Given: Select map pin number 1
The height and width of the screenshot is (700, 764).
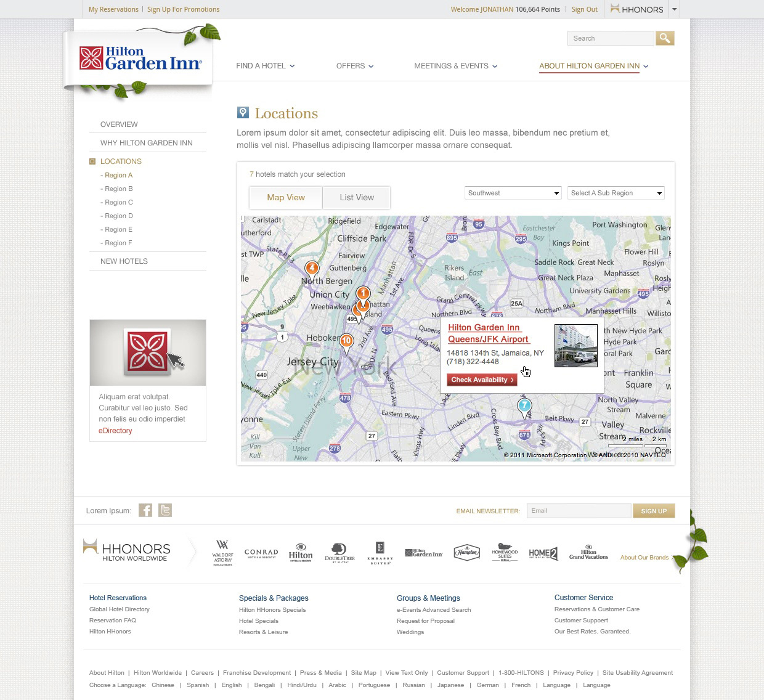Looking at the screenshot, I should pos(364,294).
